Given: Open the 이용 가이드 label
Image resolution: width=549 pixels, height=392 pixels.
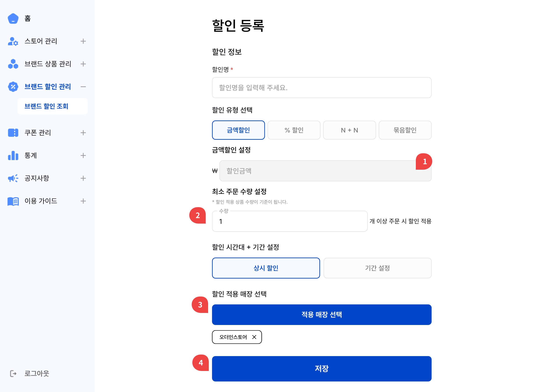Looking at the screenshot, I should click(x=41, y=201).
